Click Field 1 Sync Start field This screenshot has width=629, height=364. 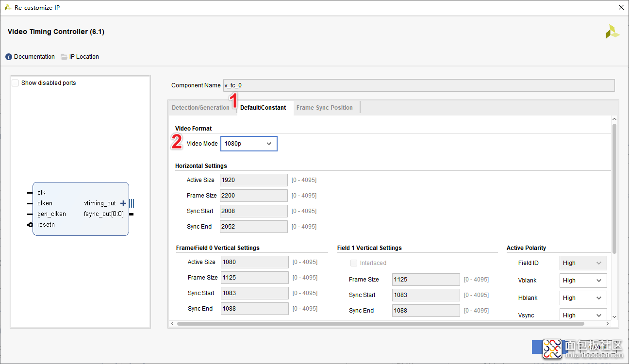[x=426, y=295]
